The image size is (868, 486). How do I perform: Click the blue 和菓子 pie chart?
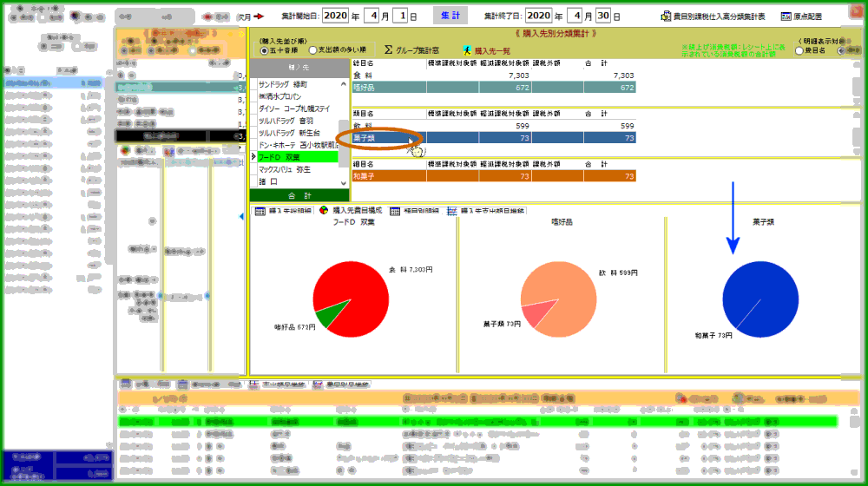tap(760, 299)
